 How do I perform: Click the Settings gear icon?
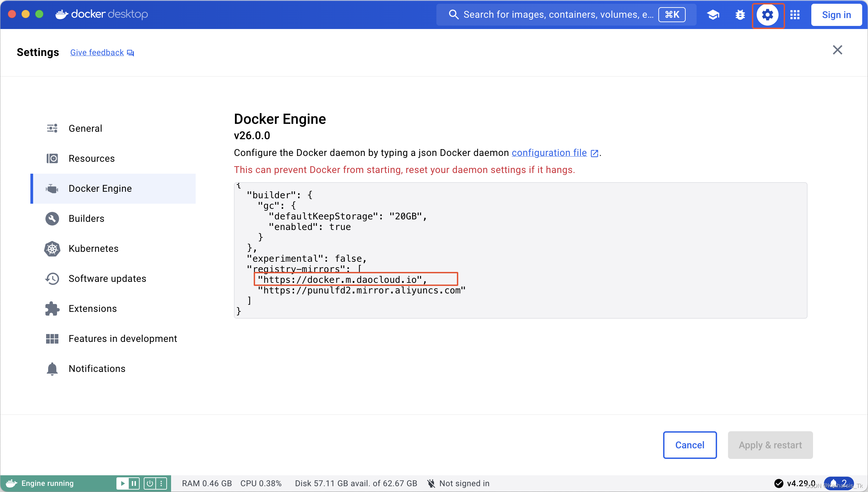[x=768, y=15]
